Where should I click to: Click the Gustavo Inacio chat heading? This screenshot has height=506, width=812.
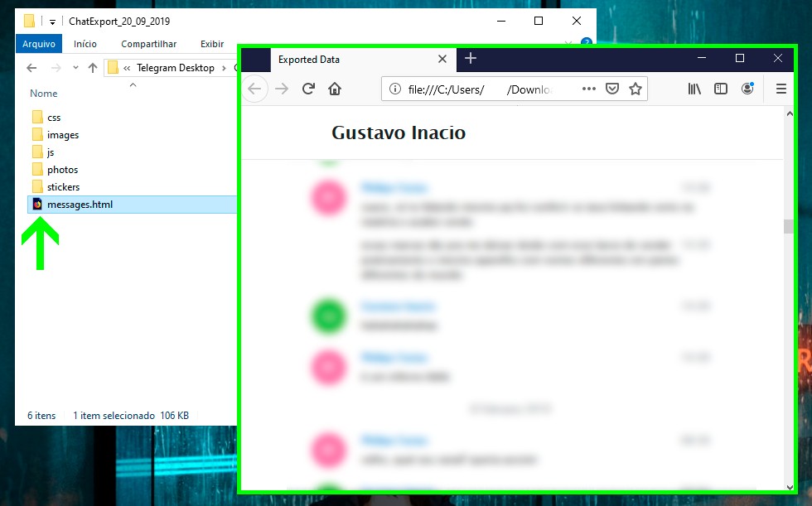coord(399,133)
